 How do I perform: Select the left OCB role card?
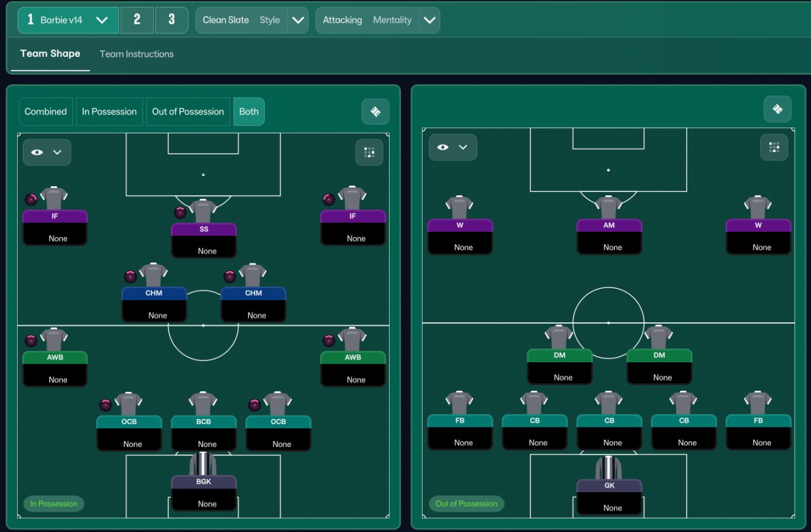[x=129, y=433]
